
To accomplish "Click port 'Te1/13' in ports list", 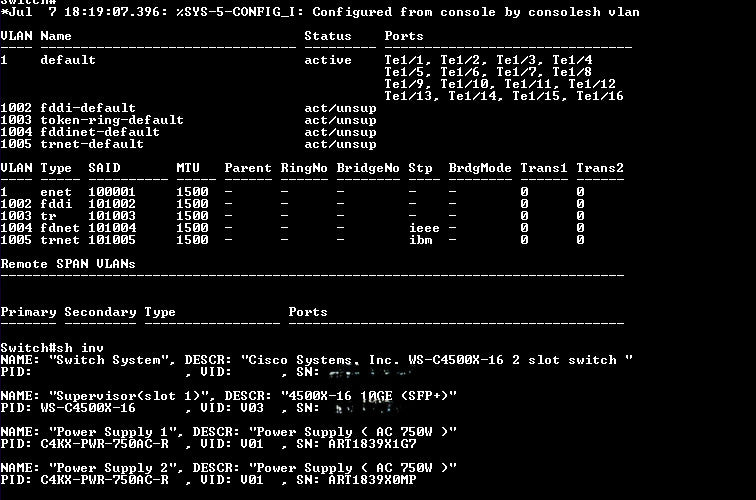I will click(x=408, y=96).
